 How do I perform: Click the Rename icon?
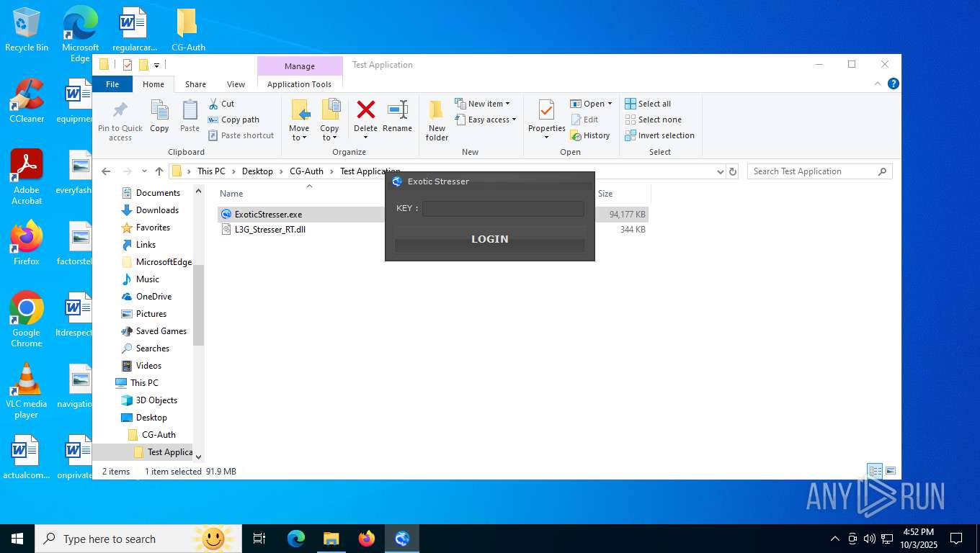[x=397, y=109]
